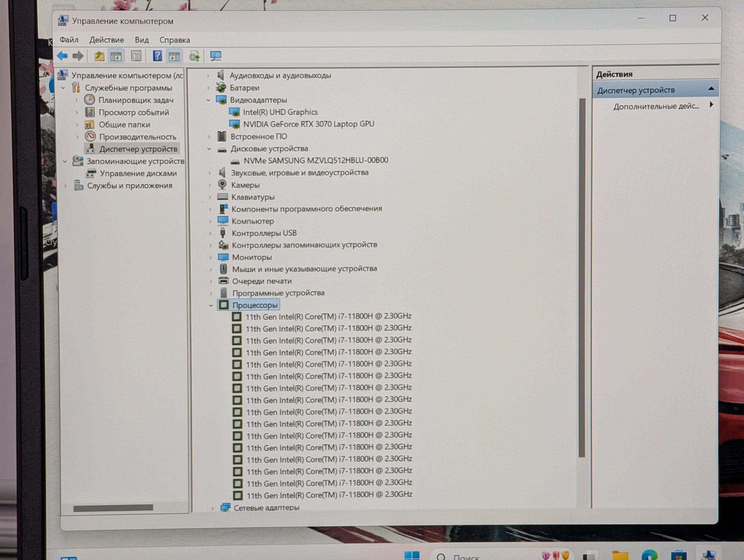Click the Properties toolbar icon
The width and height of the screenshot is (744, 560).
(x=136, y=56)
